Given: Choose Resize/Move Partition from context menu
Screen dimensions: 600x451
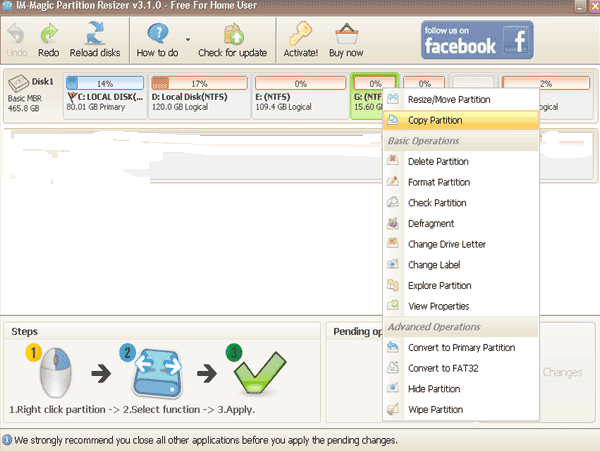Looking at the screenshot, I should (x=461, y=99).
